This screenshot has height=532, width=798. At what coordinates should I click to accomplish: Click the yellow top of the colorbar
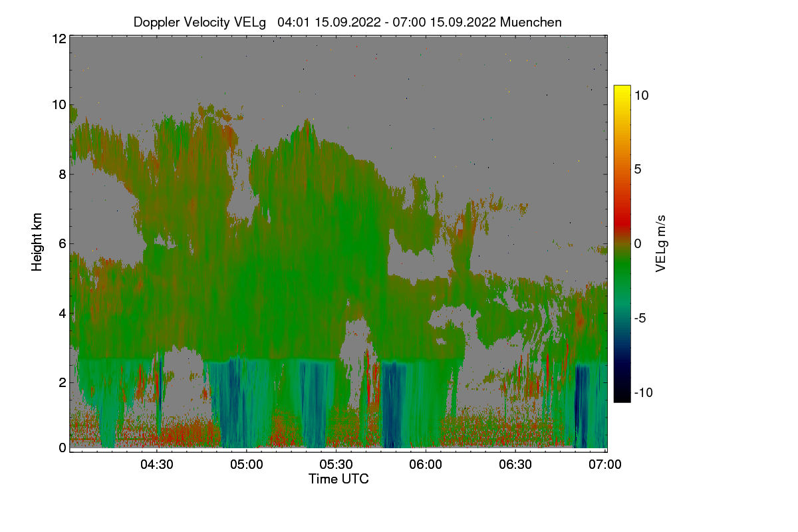(622, 90)
